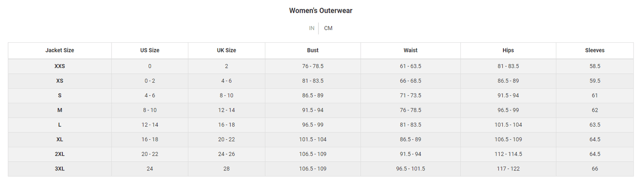
Task: Select the Waist column header
Action: pos(411,50)
